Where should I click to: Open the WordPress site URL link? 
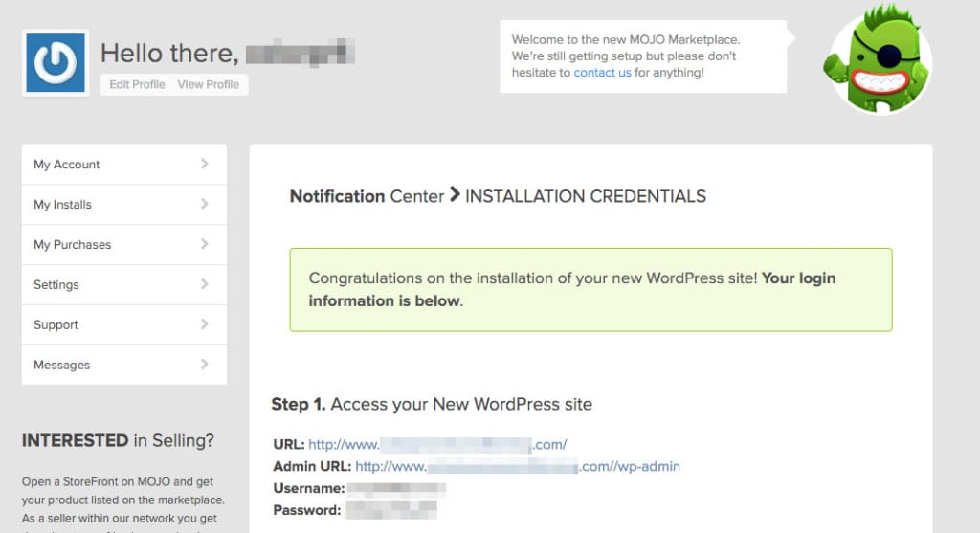[437, 445]
